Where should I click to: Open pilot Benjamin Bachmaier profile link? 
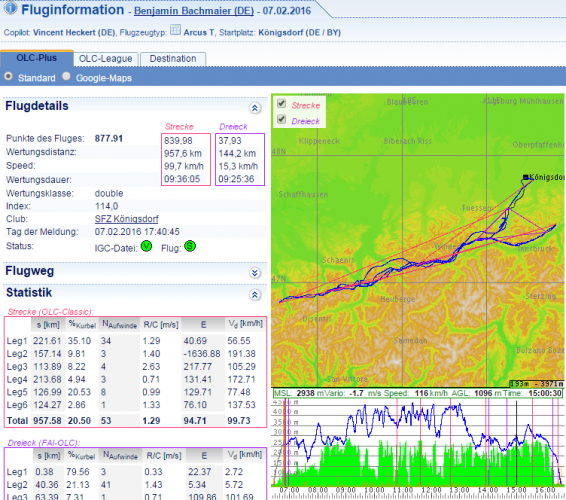tap(194, 11)
